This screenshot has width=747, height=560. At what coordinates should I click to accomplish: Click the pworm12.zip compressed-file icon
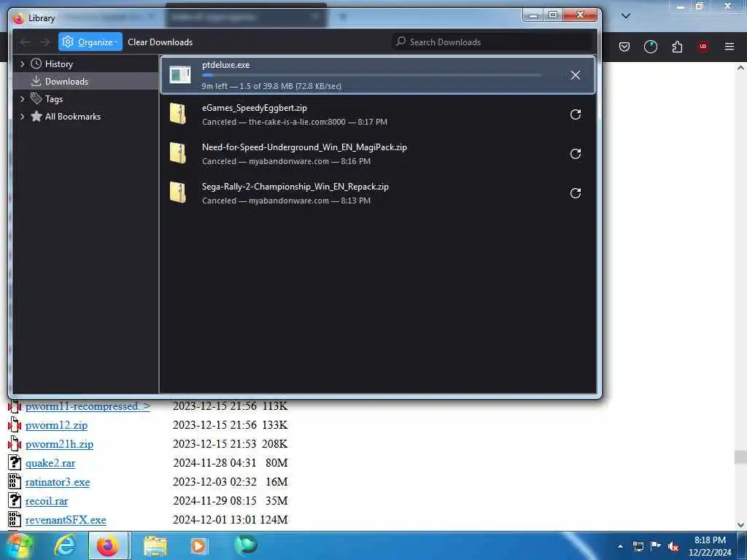(15, 425)
